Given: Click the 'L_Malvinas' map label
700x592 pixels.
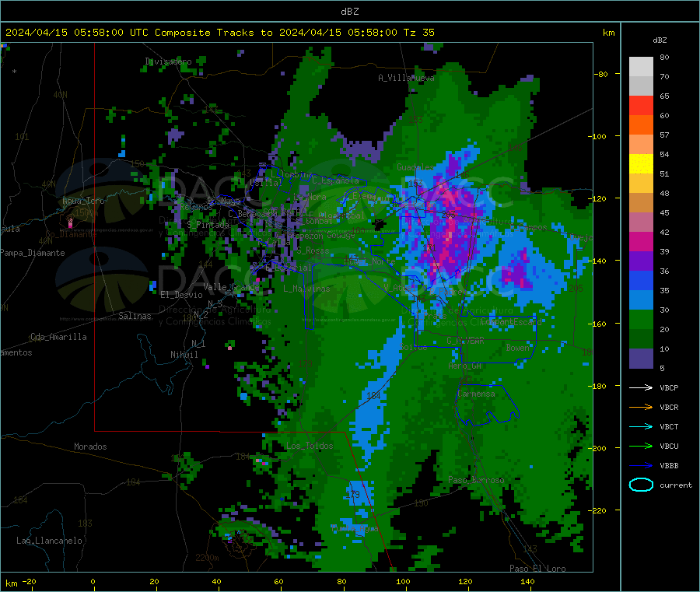Looking at the screenshot, I should click(x=306, y=289).
